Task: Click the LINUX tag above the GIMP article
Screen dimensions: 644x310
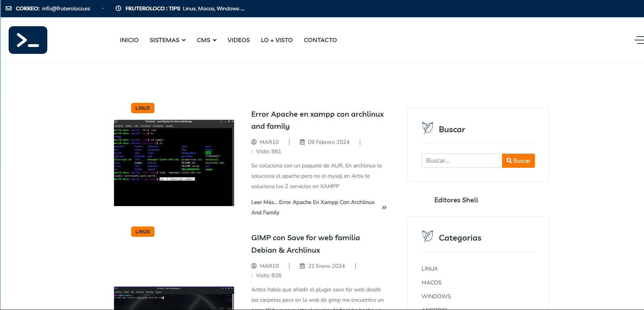Action: [x=143, y=232]
